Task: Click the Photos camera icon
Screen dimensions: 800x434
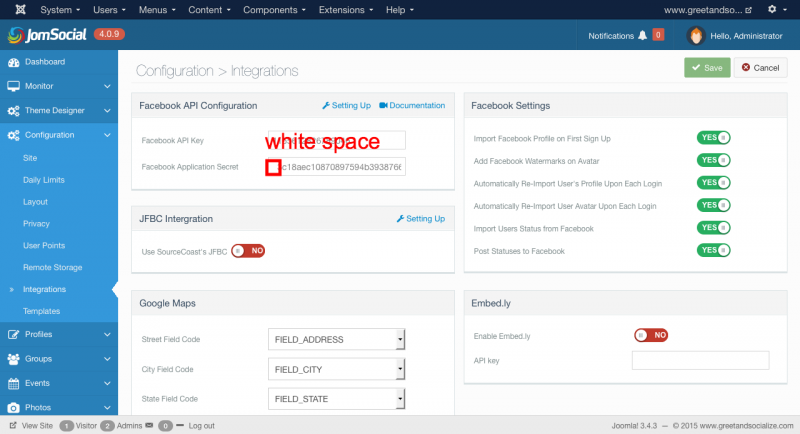Action: [14, 407]
